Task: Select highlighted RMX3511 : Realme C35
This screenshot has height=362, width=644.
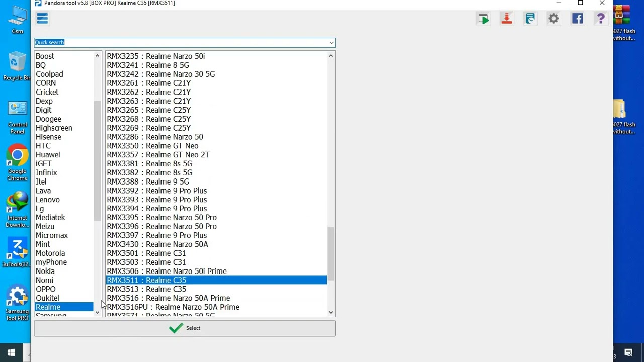Action: pyautogui.click(x=216, y=280)
